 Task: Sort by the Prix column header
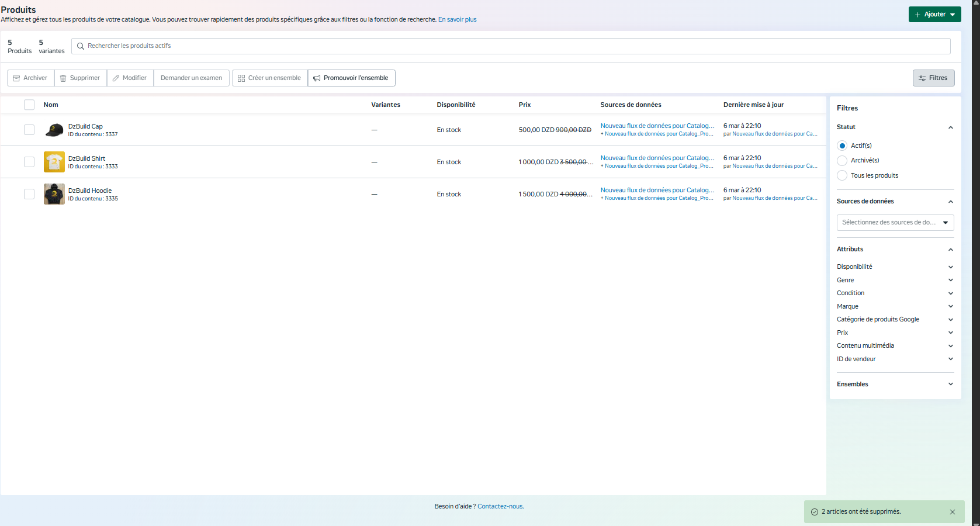point(525,105)
